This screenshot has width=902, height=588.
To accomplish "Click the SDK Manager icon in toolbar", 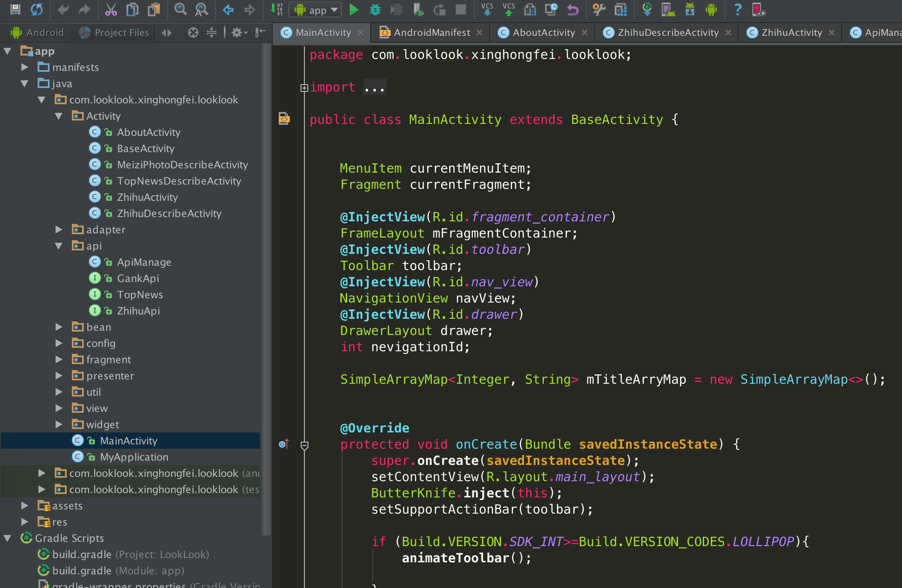I will pos(690,9).
